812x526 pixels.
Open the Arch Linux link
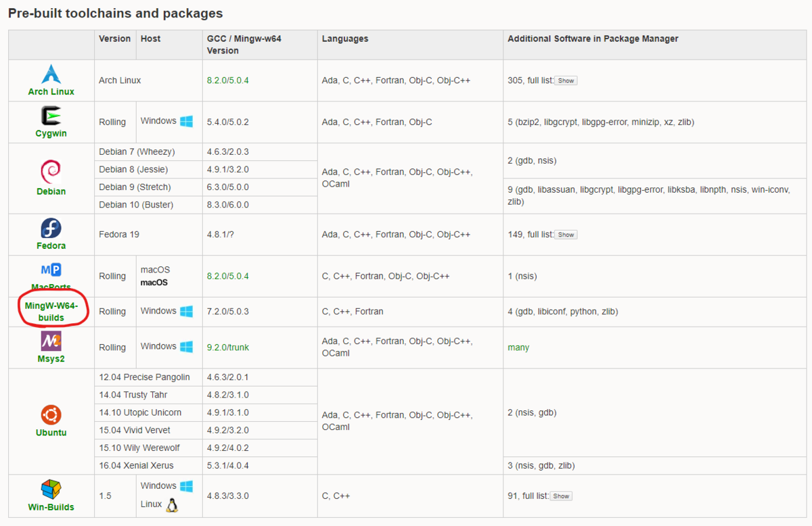pyautogui.click(x=51, y=91)
